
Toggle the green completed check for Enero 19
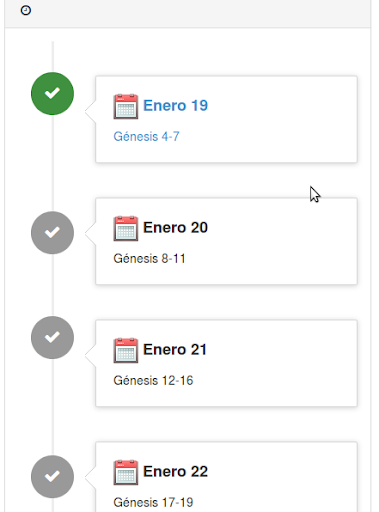pyautogui.click(x=52, y=94)
